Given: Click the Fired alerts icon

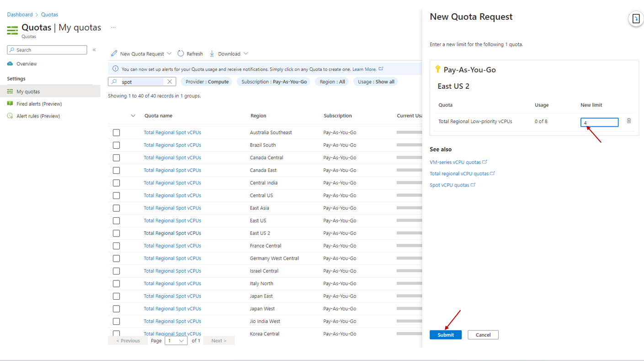Looking at the screenshot, I should (x=10, y=104).
